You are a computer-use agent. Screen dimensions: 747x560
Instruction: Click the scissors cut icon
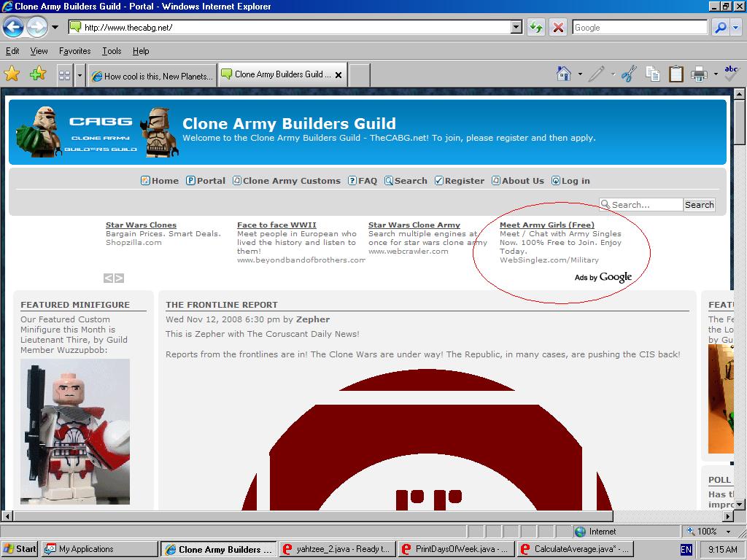click(x=629, y=74)
